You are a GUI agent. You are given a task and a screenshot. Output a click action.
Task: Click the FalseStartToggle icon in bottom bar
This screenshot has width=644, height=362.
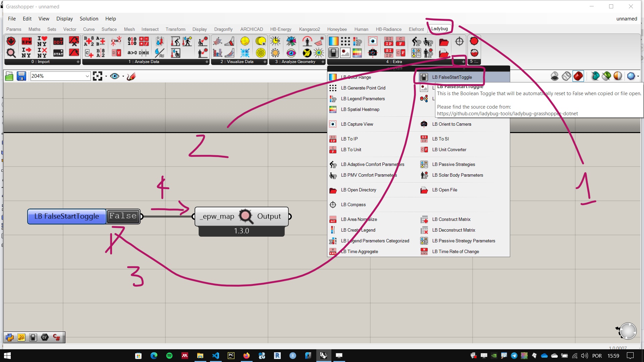click(33, 337)
